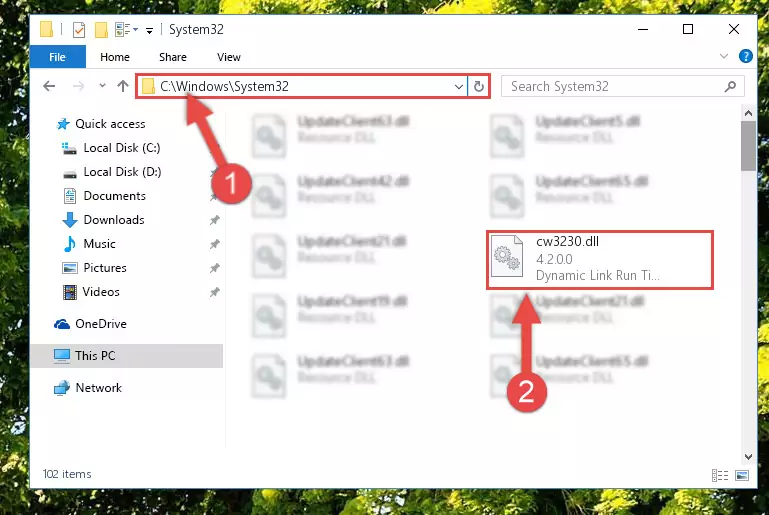Switch to the View ribbon tab
This screenshot has width=769, height=515.
pos(229,57)
